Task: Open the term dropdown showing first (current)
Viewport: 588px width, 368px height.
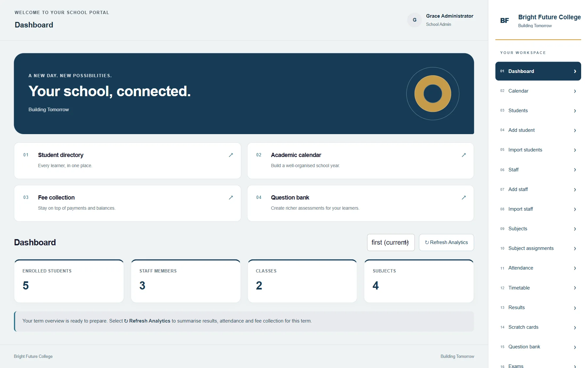Action: coord(391,242)
